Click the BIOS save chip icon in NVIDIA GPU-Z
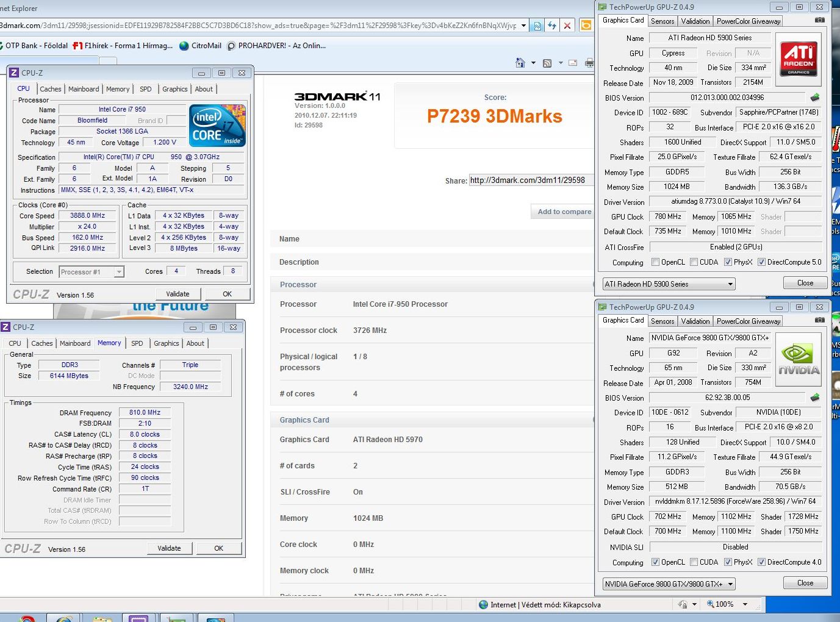840x622 pixels. point(815,398)
